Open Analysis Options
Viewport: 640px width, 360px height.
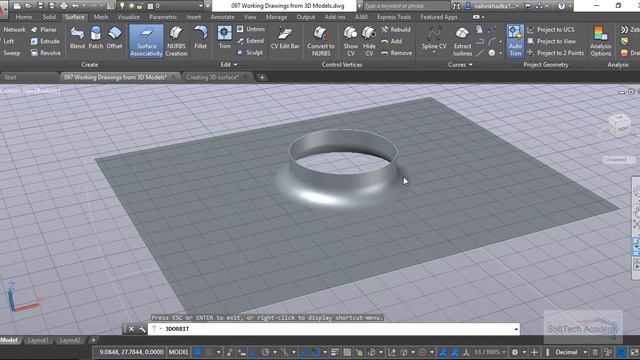pyautogui.click(x=600, y=42)
